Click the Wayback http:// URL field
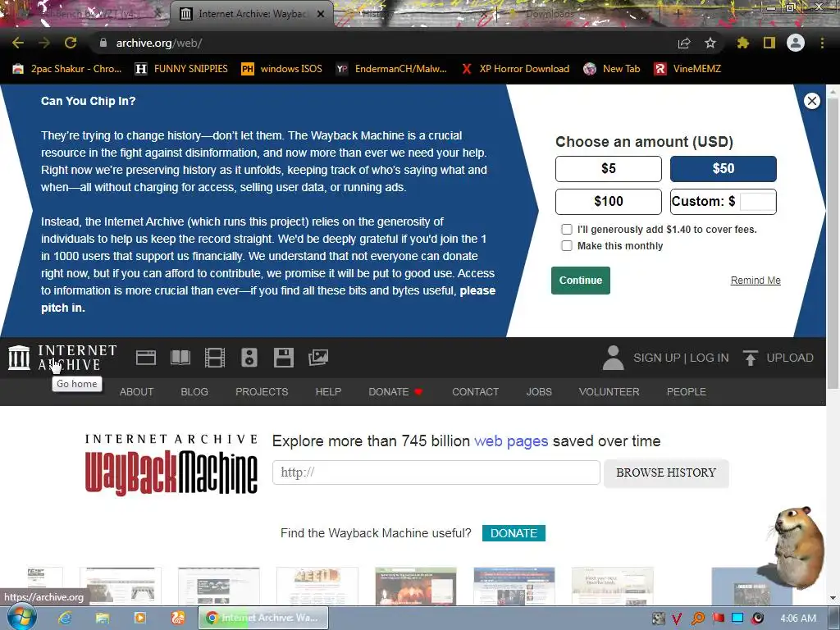This screenshot has width=840, height=630. 436,472
